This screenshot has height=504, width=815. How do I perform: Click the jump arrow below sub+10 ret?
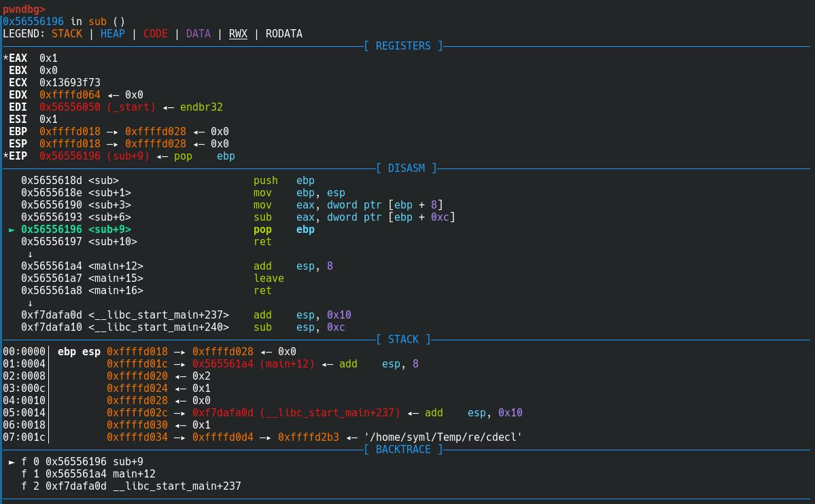tap(30, 254)
